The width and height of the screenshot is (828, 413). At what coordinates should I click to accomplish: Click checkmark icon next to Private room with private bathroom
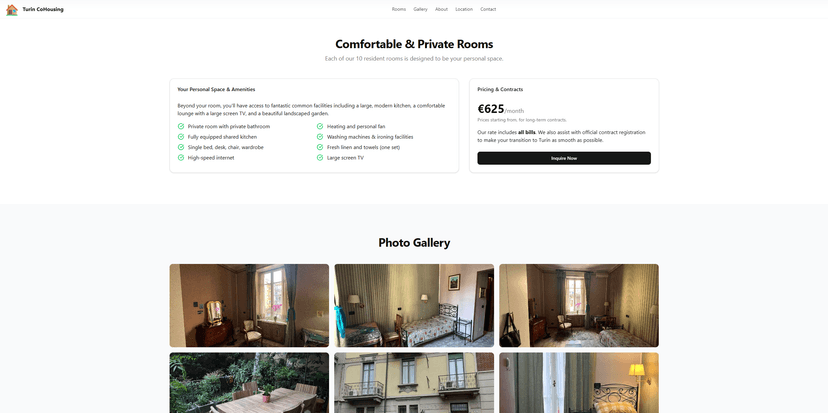coord(181,126)
